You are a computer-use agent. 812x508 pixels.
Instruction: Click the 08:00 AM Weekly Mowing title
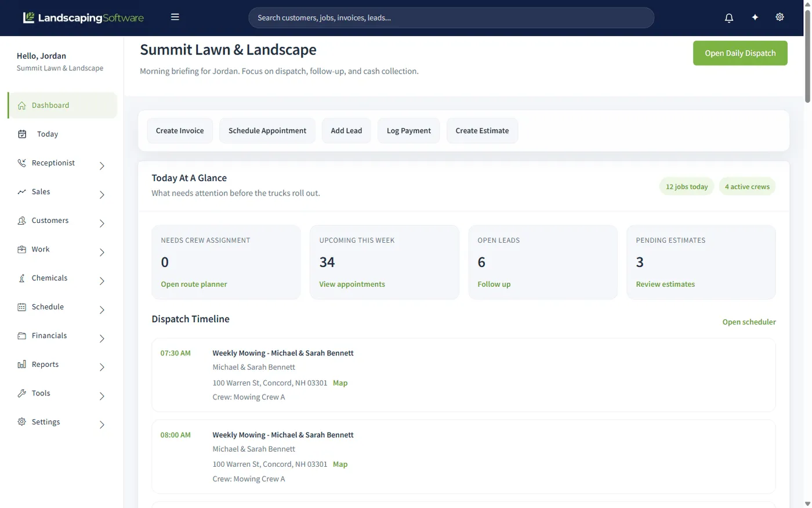coord(283,435)
